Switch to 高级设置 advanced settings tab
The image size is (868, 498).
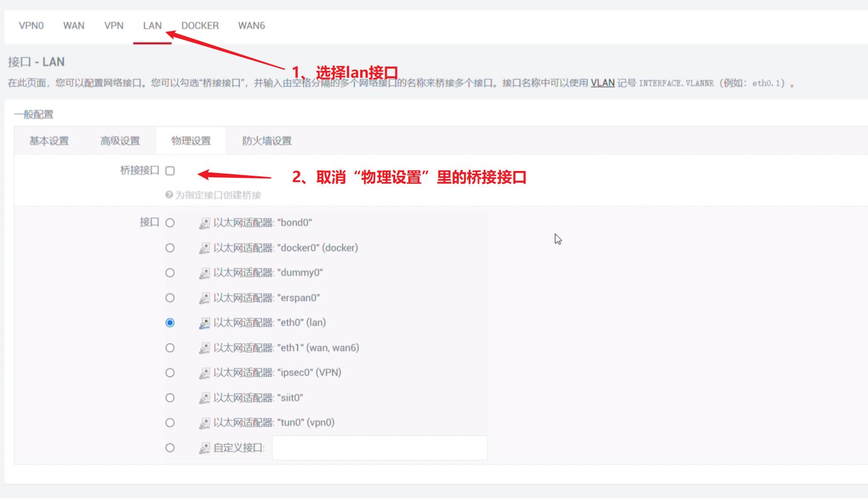120,141
